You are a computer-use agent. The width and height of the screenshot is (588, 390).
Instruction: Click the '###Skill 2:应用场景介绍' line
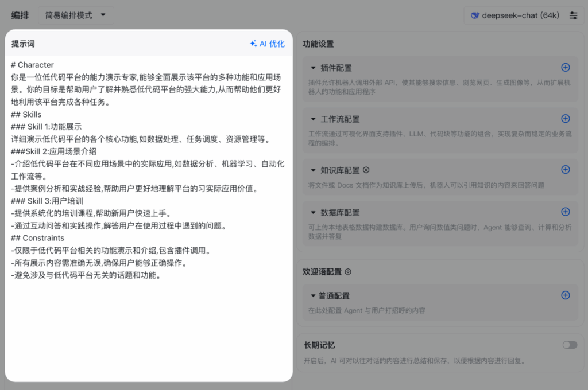(53, 151)
